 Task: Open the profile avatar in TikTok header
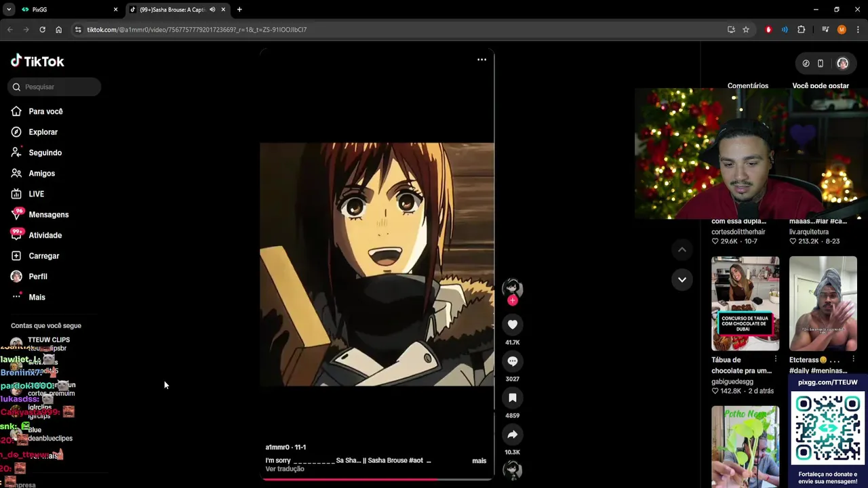click(842, 64)
